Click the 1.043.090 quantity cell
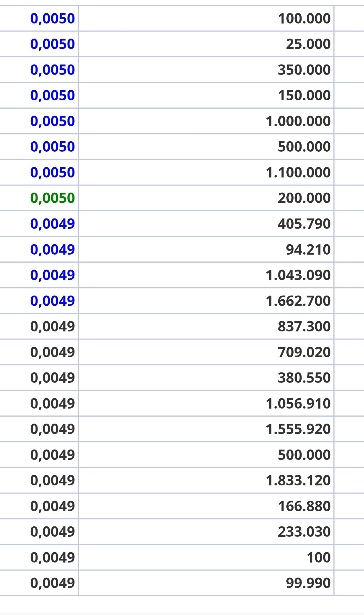The image size is (364, 615). point(206,275)
